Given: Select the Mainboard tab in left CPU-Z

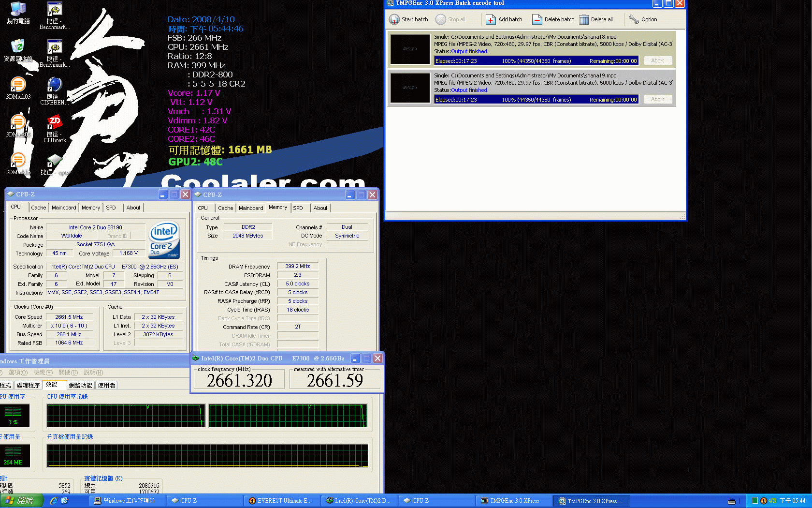Looking at the screenshot, I should click(x=64, y=208).
